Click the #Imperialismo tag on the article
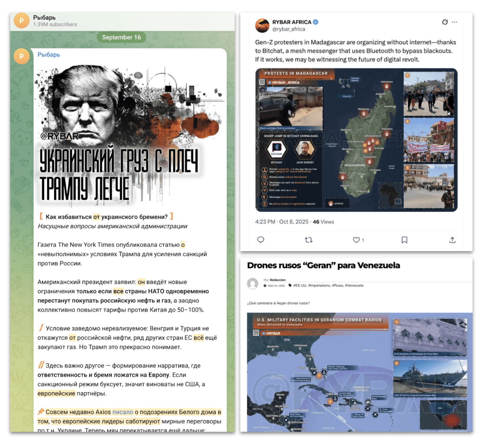 point(319,285)
